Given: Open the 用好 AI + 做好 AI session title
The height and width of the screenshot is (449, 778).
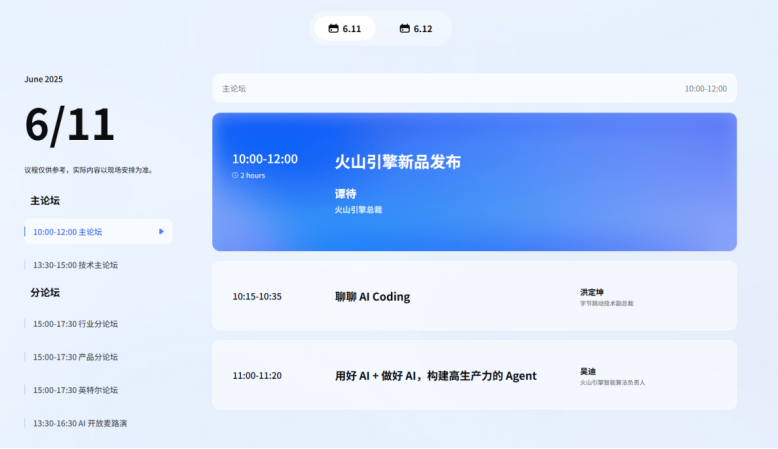Looking at the screenshot, I should click(436, 376).
